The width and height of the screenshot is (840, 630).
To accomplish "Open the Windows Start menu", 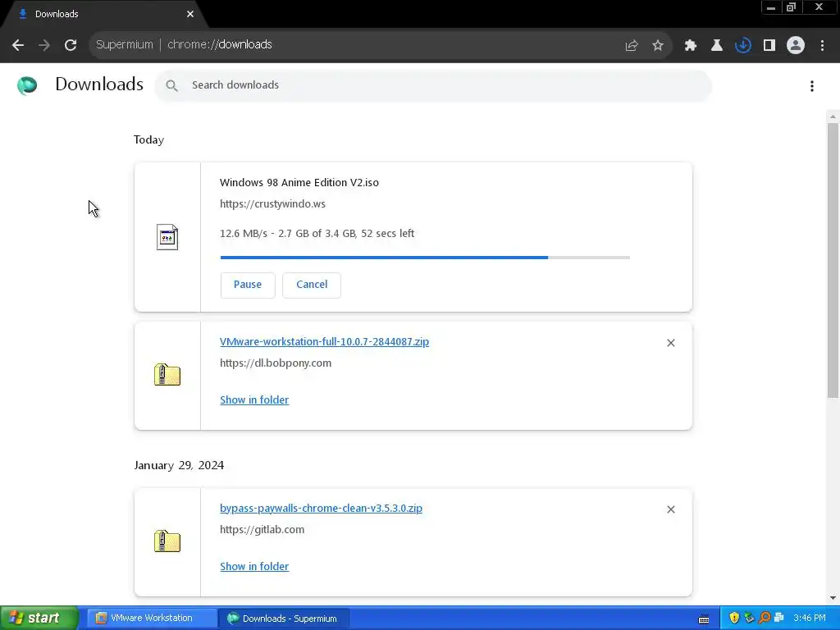I will (x=39, y=618).
